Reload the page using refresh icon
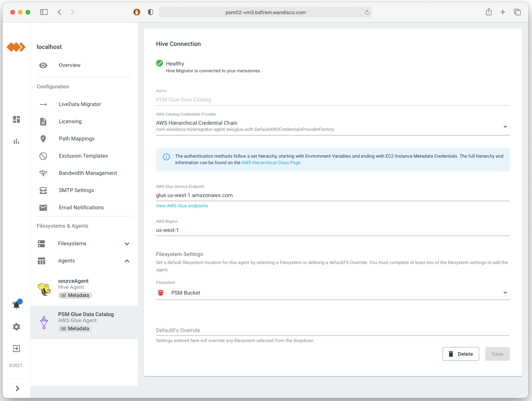Image resolution: width=532 pixels, height=401 pixels. pos(367,12)
